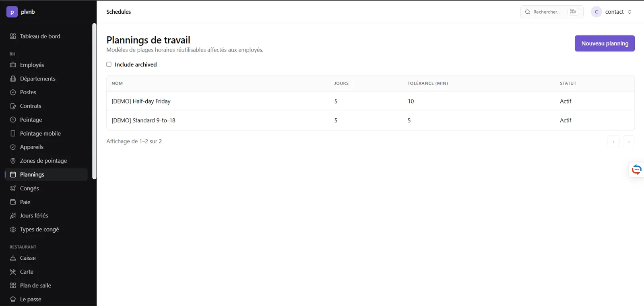This screenshot has height=306, width=644.
Task: Navigate to Tableau de bord
Action: coord(46,36)
